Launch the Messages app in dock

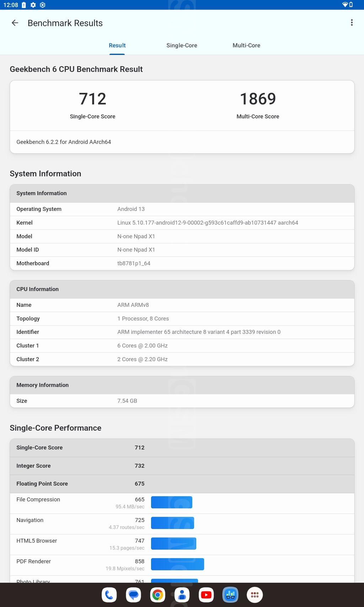point(134,595)
